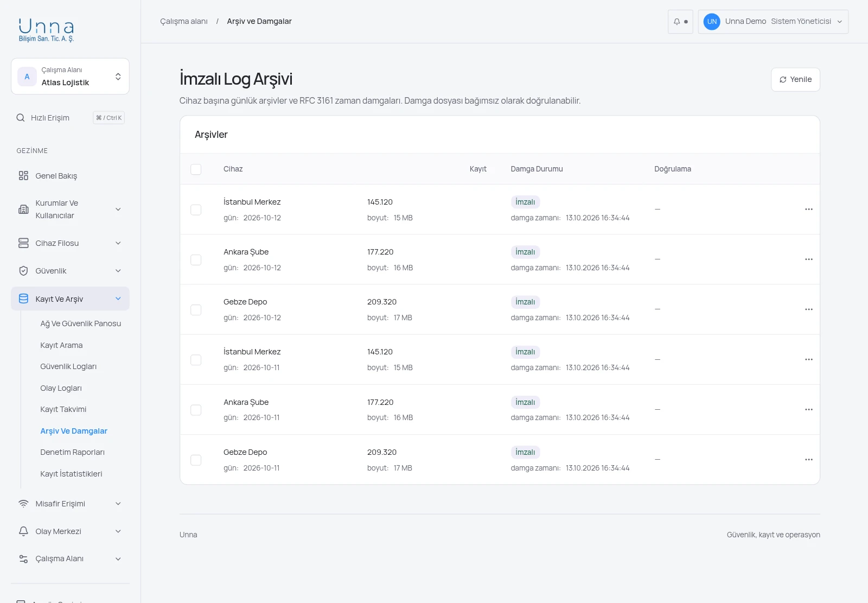Expand the Kurumlar Ve Kullanıcılar section

[70, 210]
